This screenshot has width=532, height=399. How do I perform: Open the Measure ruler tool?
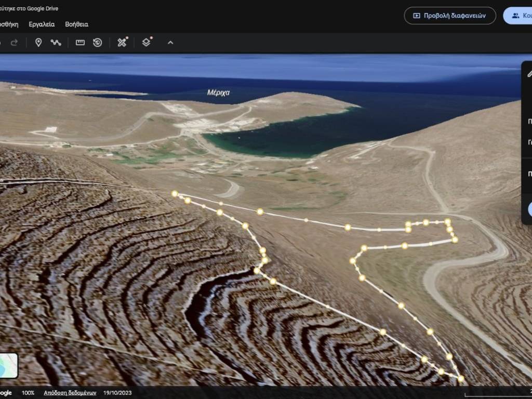click(80, 43)
